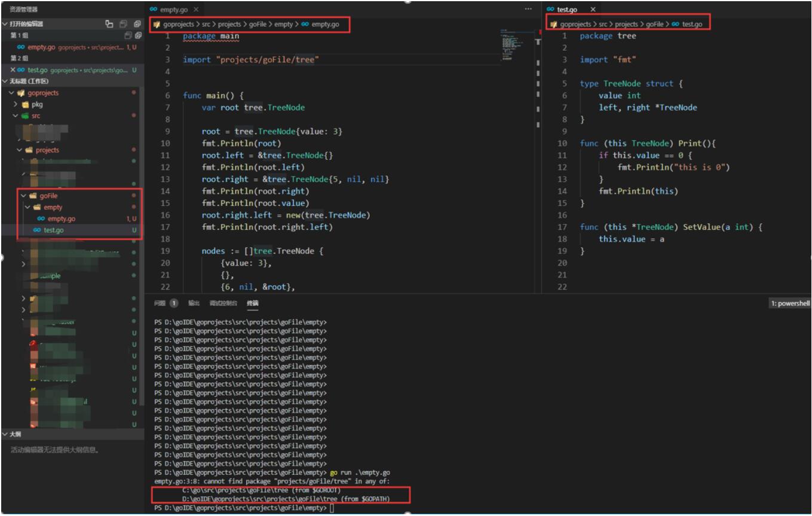Viewport: 812px width, 516px height.
Task: Click Go file icon beside test.go in tree
Action: point(38,230)
